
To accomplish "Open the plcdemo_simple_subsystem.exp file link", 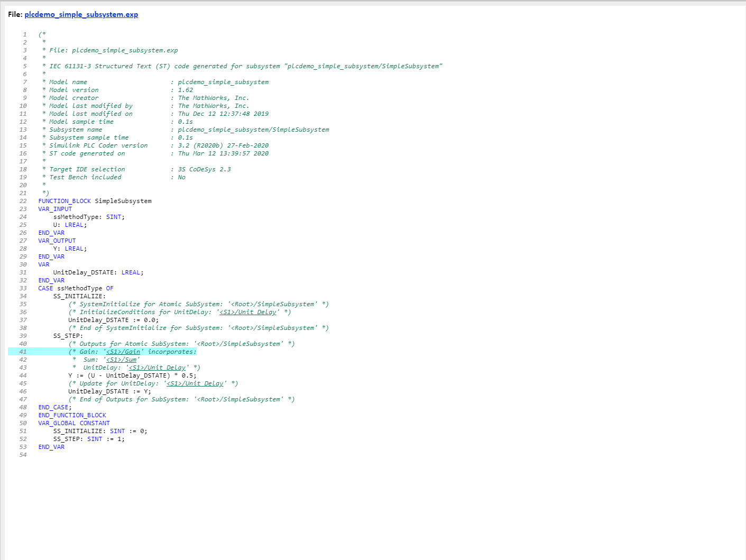I will [81, 14].
